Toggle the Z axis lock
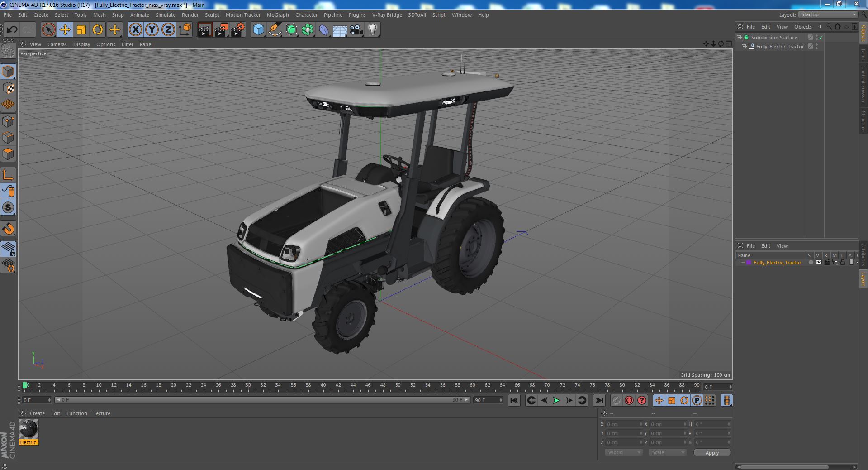868x470 pixels. (x=168, y=30)
